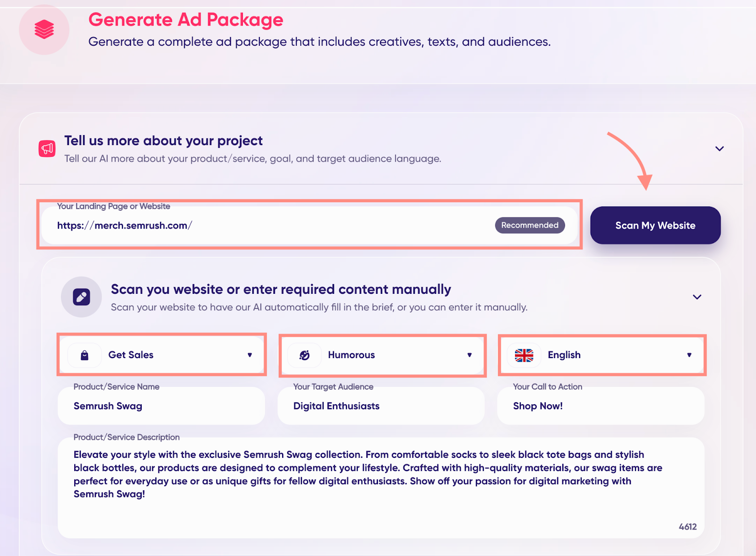
Task: Click the stacked layers Ad Package icon
Action: [x=44, y=30]
